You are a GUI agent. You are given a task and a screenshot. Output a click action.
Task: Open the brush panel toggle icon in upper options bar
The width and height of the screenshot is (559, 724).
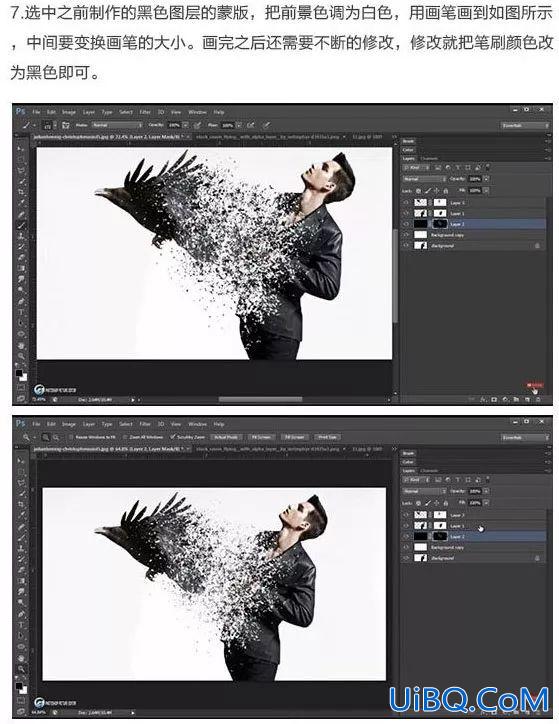point(66,125)
